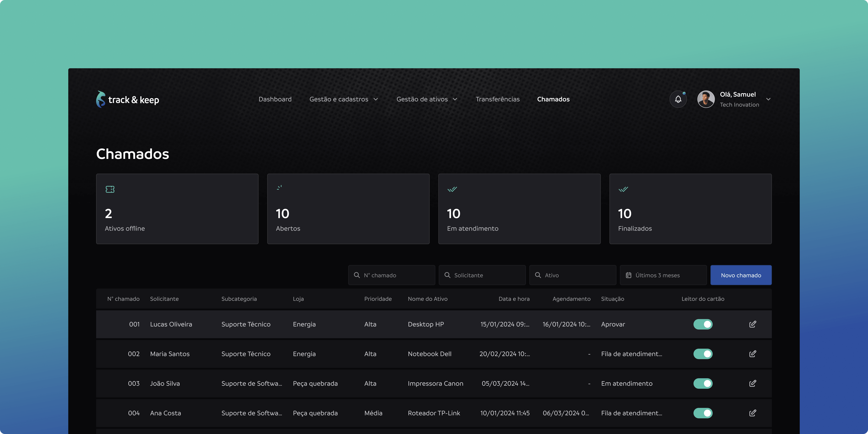Click the Aprovar status in row 001
868x434 pixels.
pos(613,324)
